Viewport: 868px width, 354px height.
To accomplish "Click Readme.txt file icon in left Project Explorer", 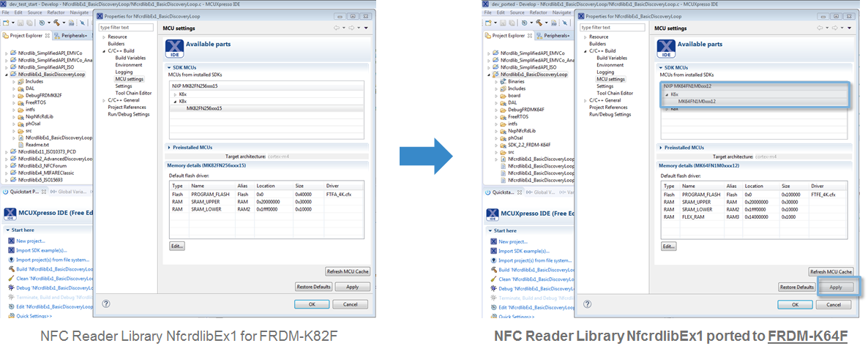I will [21, 144].
